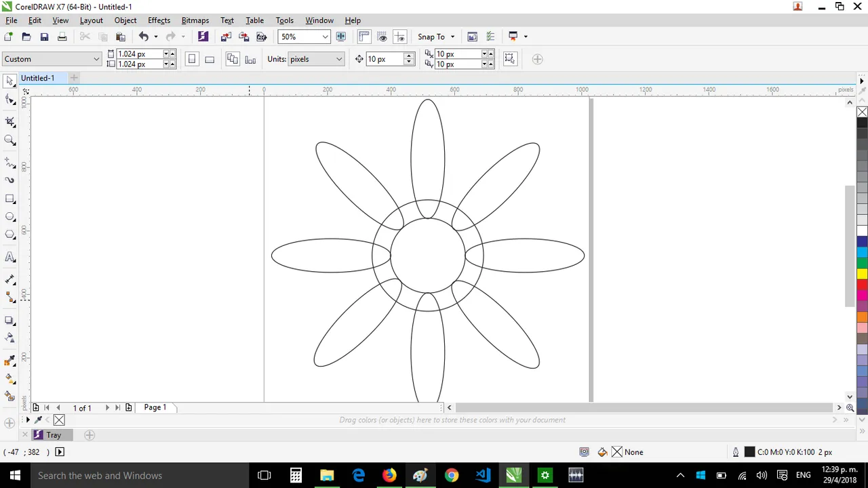Open the Layout menu
This screenshot has width=868, height=488.
coord(91,20)
